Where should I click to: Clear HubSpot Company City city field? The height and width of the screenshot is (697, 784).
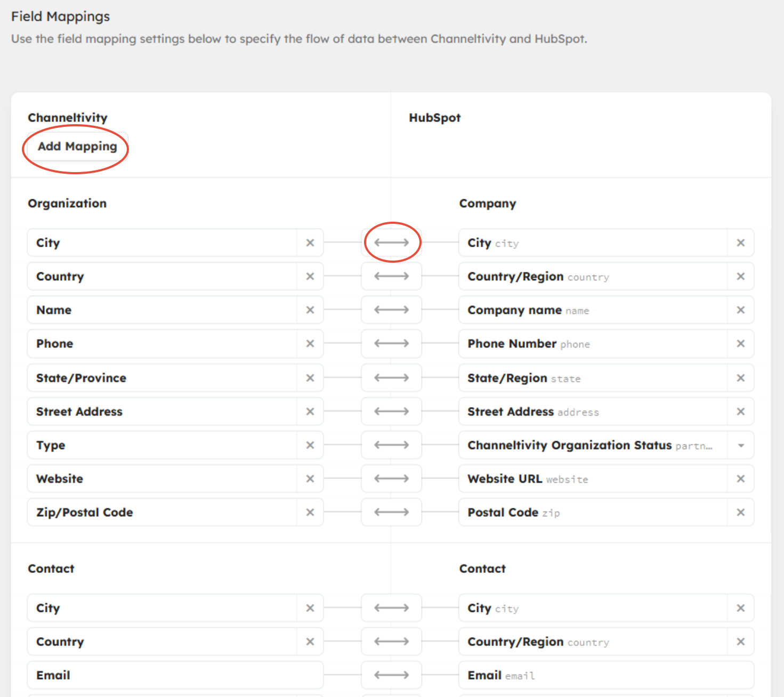[x=741, y=243]
